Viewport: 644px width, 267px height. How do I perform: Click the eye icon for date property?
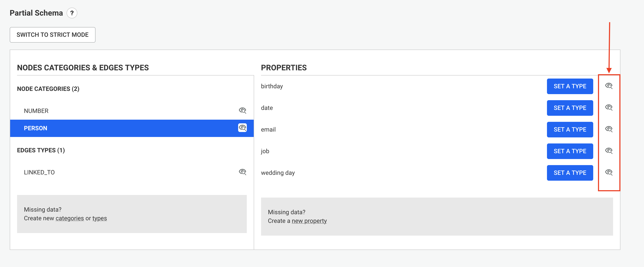pos(609,107)
